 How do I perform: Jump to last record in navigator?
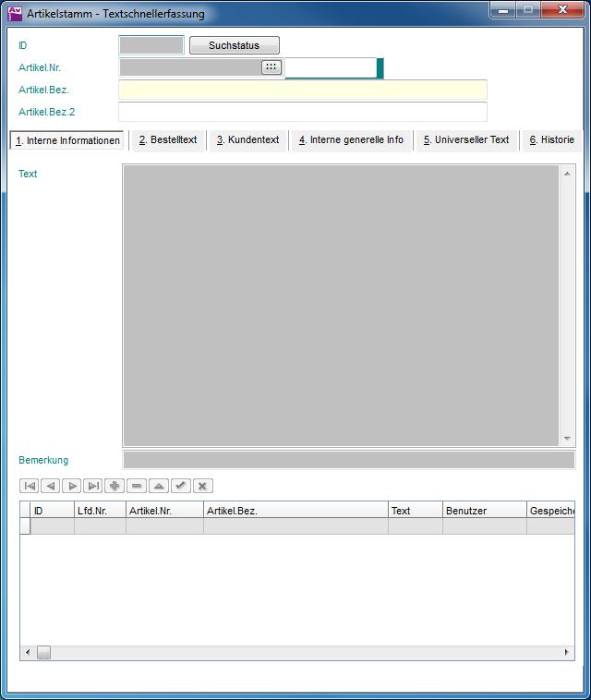coord(93,486)
